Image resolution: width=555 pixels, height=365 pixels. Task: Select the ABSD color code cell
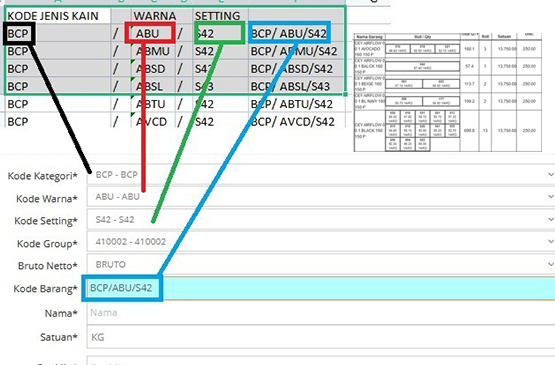(153, 69)
